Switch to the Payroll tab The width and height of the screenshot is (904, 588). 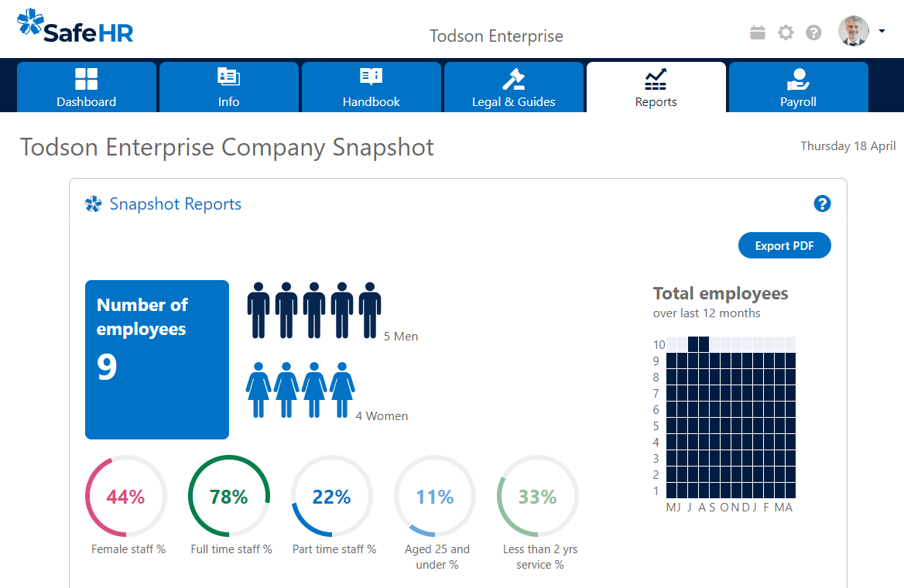[798, 87]
